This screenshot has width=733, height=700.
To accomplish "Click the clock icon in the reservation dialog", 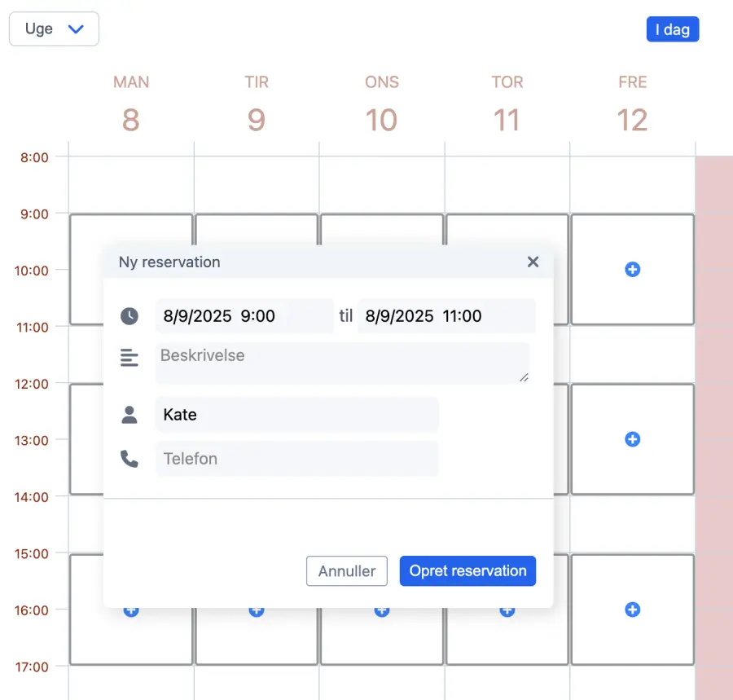I will 129,316.
